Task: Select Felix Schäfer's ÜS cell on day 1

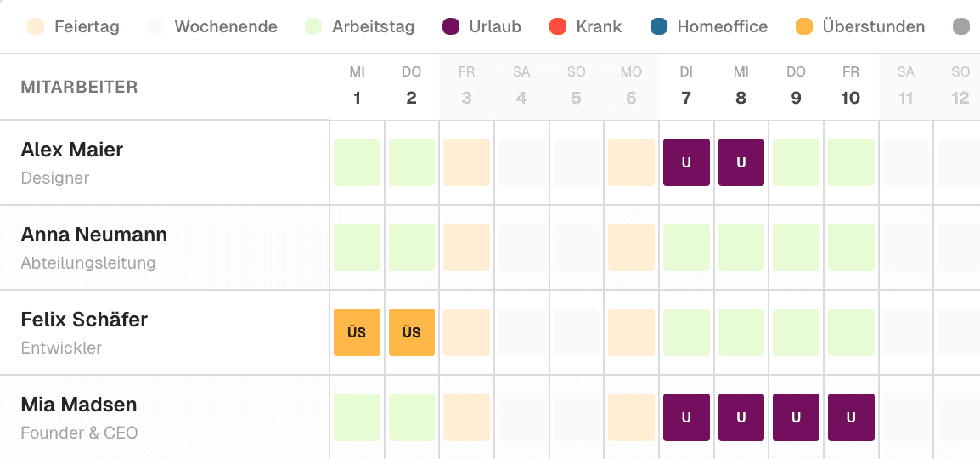Action: click(357, 332)
